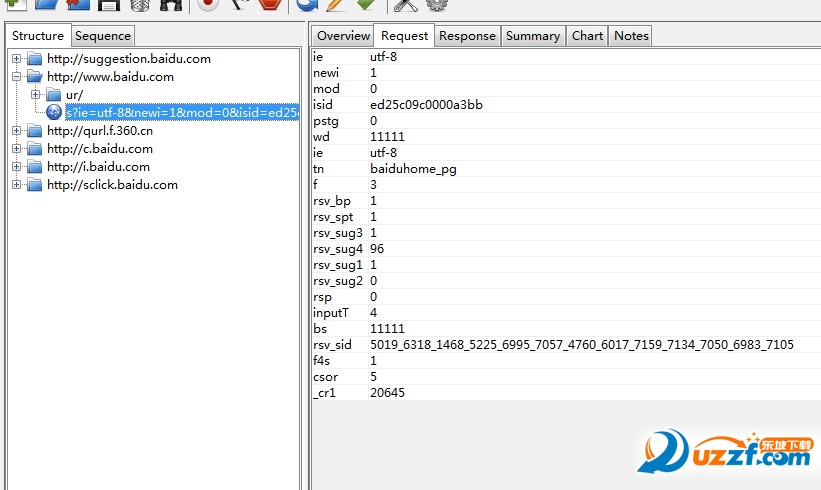Expand the http://sclick.baidu.com node

pos(16,185)
